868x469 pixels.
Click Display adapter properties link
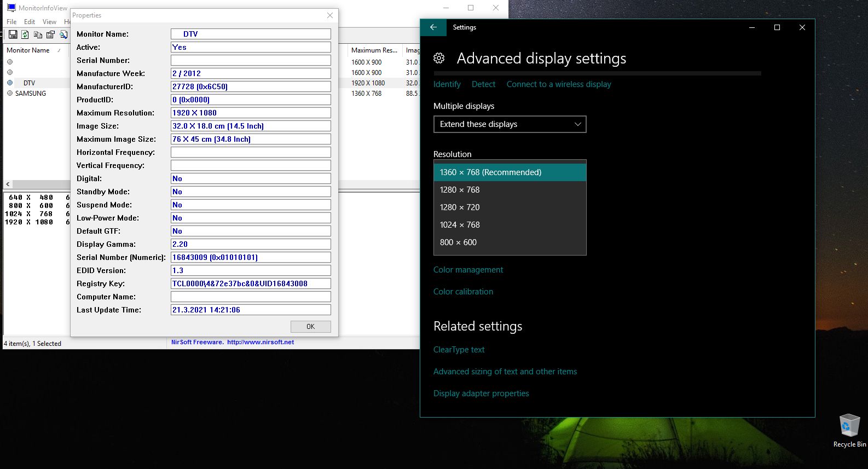[x=481, y=393]
